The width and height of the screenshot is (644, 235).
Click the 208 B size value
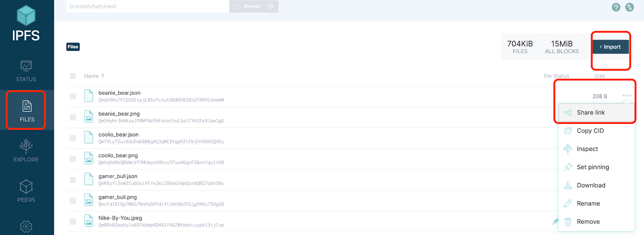(600, 96)
